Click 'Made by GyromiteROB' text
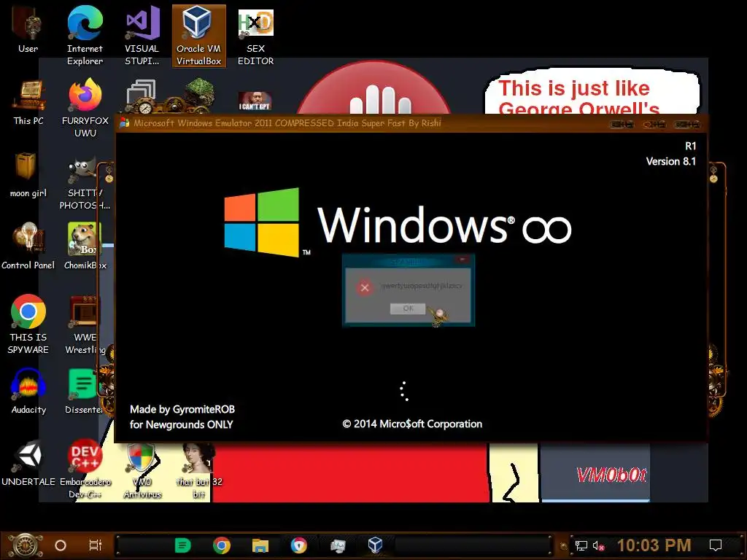This screenshot has height=560, width=747. (x=182, y=410)
